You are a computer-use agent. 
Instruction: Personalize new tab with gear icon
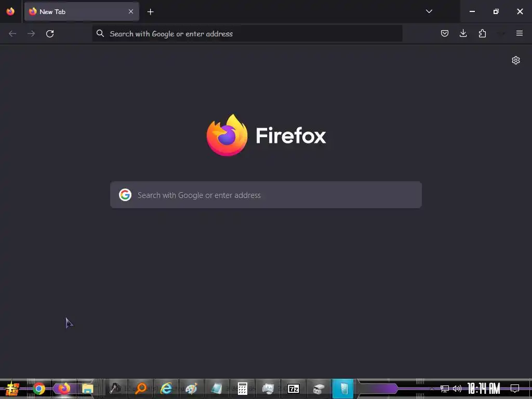pos(516,60)
